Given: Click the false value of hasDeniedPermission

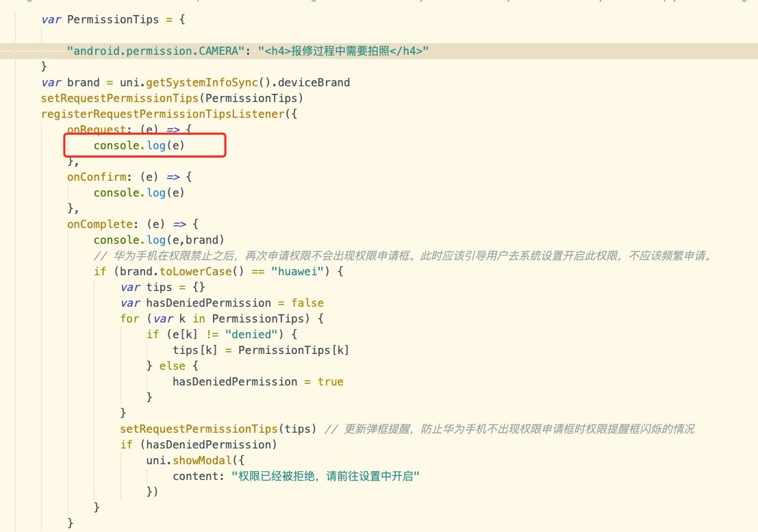Looking at the screenshot, I should (307, 303).
